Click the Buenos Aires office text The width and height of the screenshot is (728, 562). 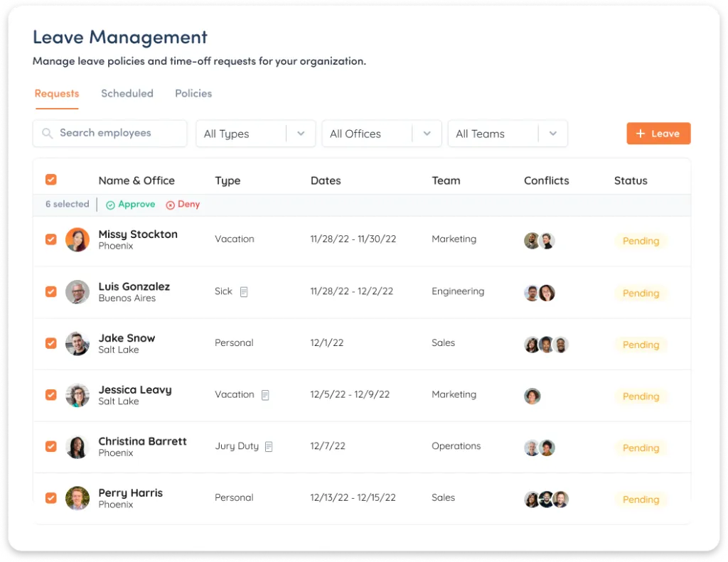[x=127, y=298]
